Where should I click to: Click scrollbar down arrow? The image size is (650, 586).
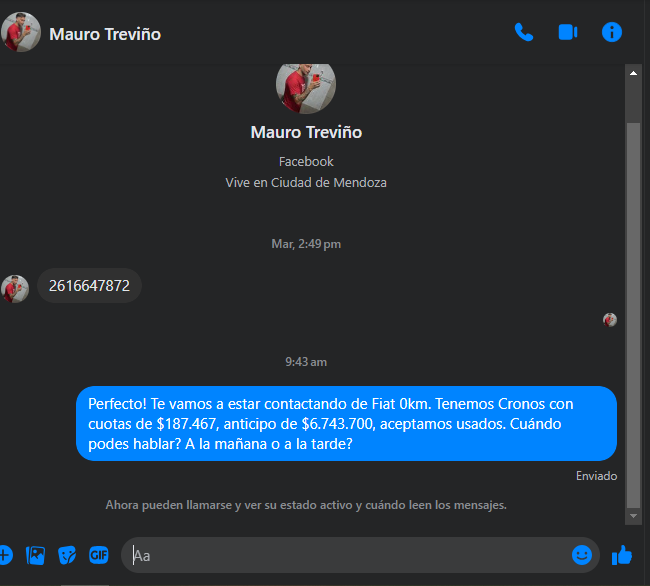[633, 516]
